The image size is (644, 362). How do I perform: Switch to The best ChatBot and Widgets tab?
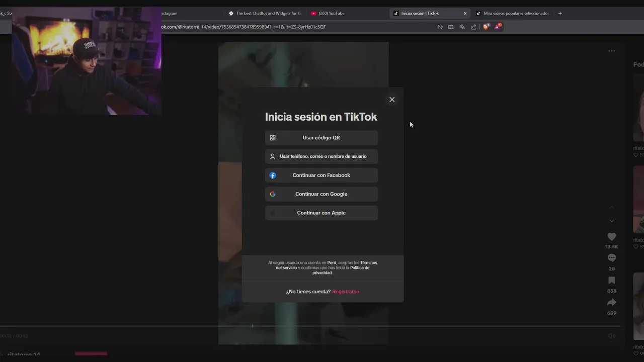click(x=265, y=14)
